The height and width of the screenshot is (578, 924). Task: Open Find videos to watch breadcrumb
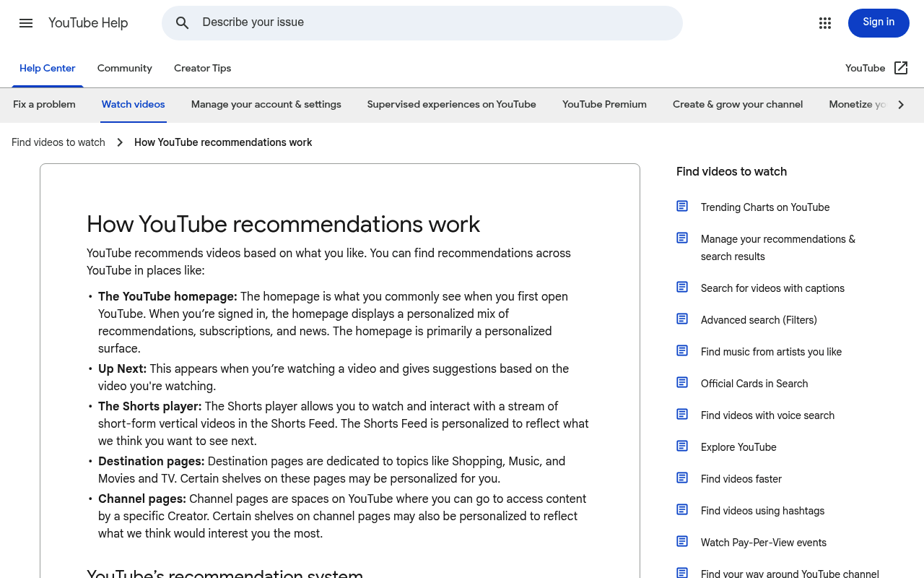click(58, 142)
